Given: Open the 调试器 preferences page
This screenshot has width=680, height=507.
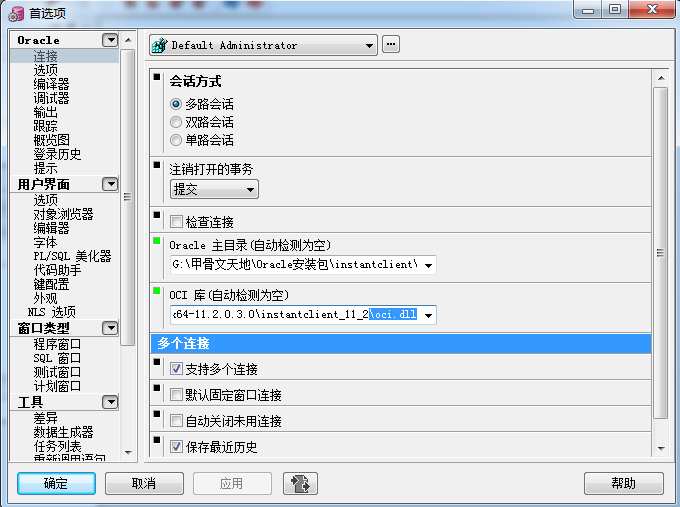Looking at the screenshot, I should click(x=51, y=98).
